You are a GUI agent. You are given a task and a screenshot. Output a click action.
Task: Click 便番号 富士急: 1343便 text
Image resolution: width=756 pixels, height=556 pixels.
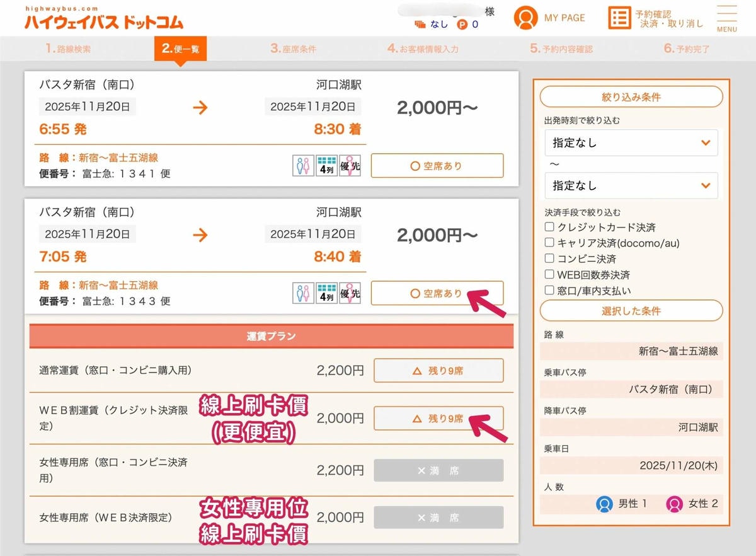[105, 301]
